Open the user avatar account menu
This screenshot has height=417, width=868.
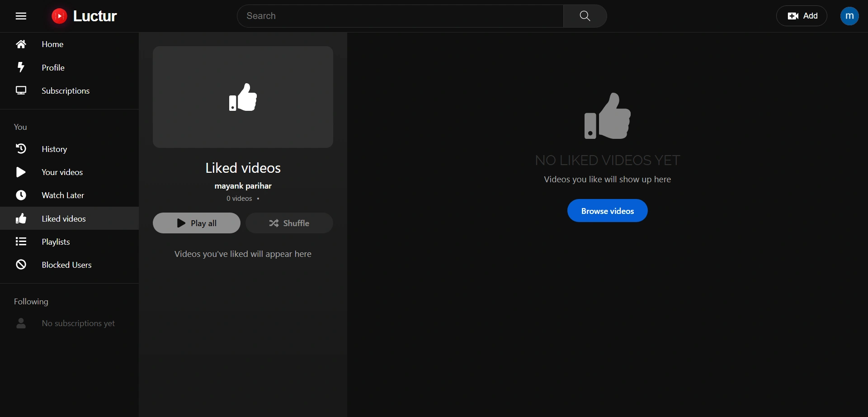point(849,16)
